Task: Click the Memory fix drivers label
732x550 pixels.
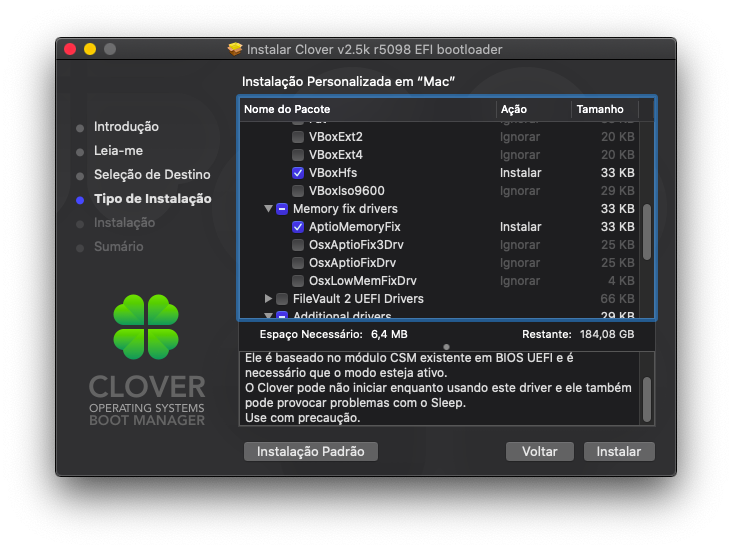Action: pyautogui.click(x=345, y=209)
